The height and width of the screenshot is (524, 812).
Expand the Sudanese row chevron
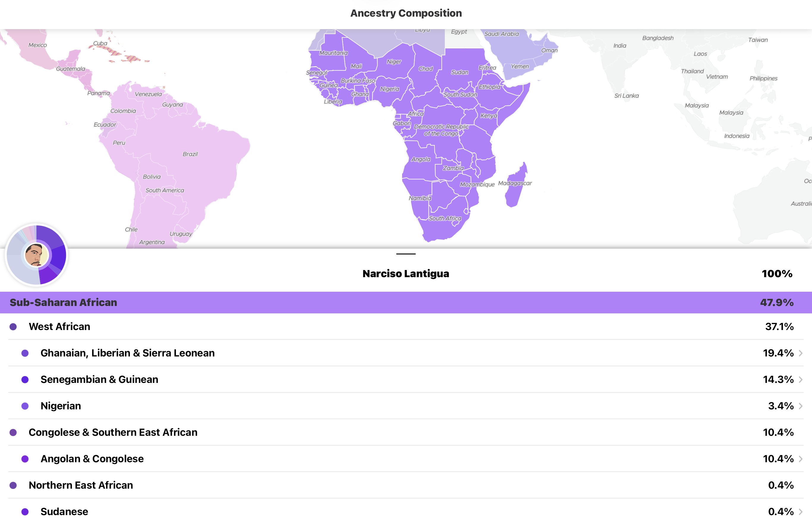(x=800, y=512)
